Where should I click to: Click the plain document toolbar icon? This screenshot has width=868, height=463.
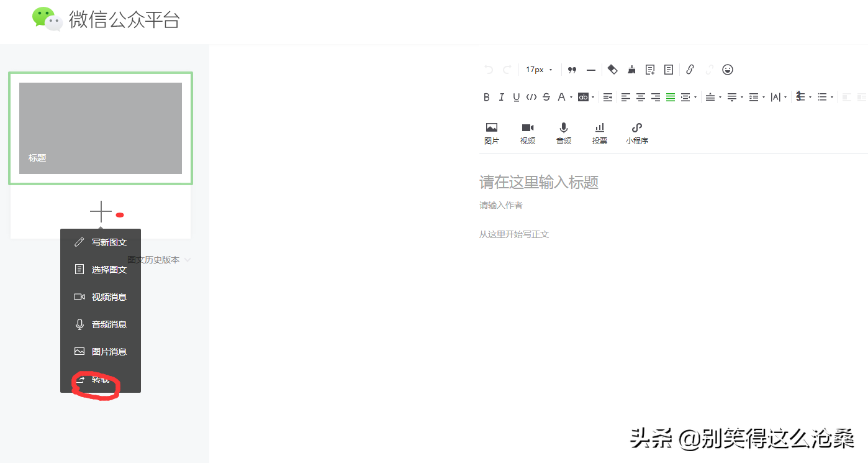(669, 70)
